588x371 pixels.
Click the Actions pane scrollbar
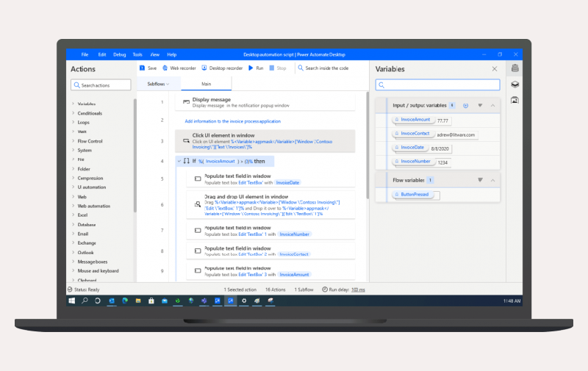coord(135,156)
